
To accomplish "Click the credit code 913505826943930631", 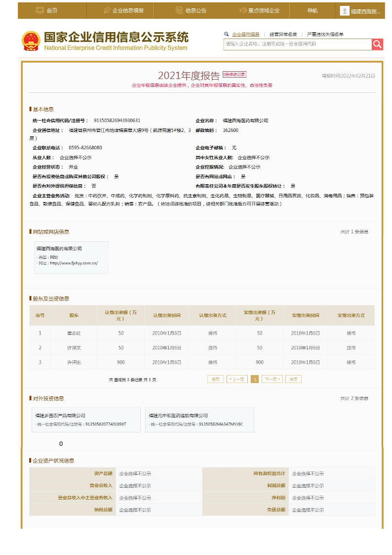I will (x=117, y=121).
